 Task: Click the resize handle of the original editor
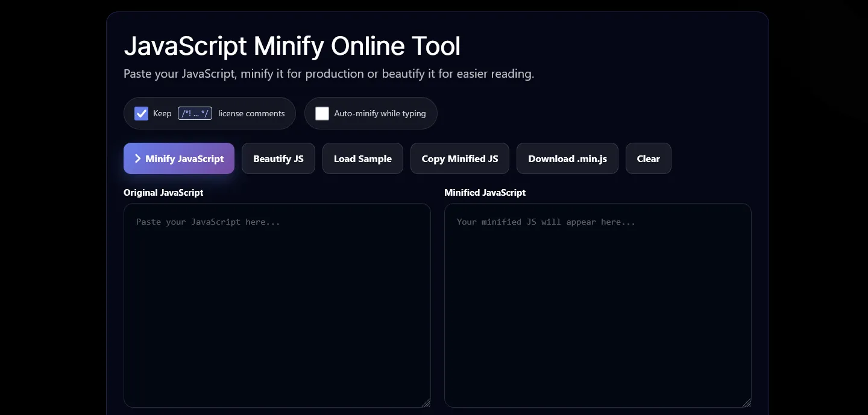point(427,403)
